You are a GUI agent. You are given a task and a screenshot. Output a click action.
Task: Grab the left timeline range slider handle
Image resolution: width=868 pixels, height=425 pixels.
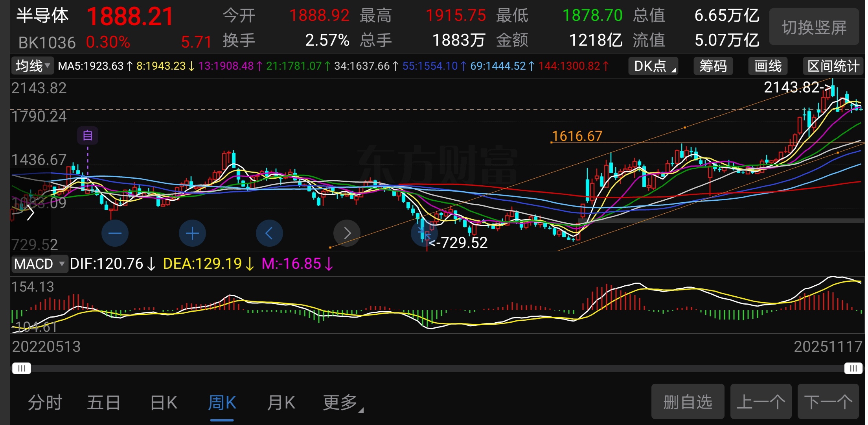click(x=22, y=368)
